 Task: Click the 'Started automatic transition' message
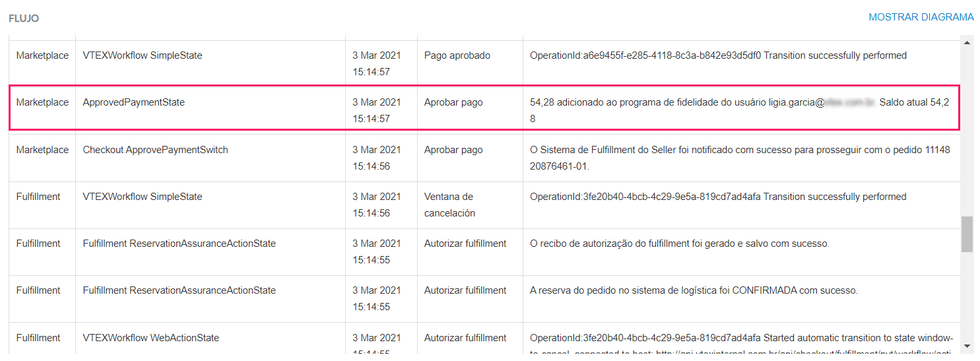tap(741, 345)
